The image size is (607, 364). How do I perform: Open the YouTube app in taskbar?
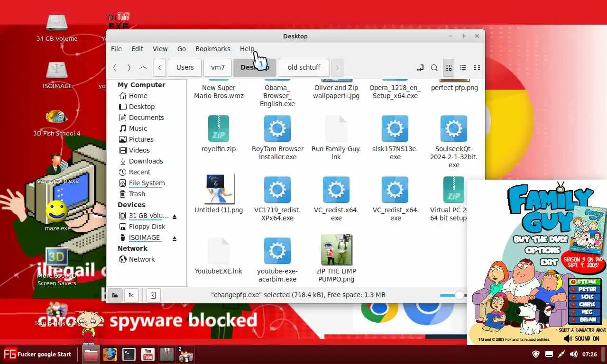click(148, 354)
